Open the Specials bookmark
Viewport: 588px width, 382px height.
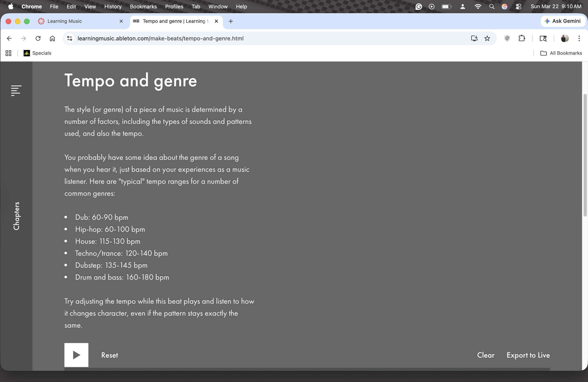(37, 53)
